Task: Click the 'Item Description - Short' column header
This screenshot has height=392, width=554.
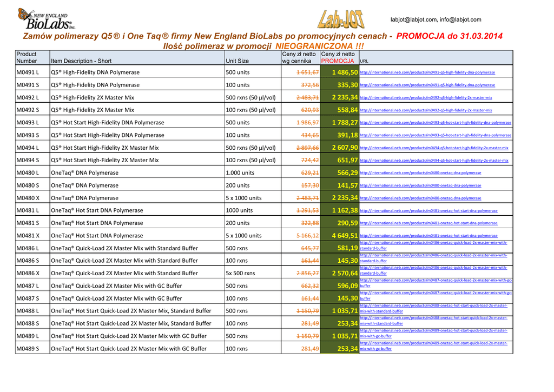Action: coord(81,61)
